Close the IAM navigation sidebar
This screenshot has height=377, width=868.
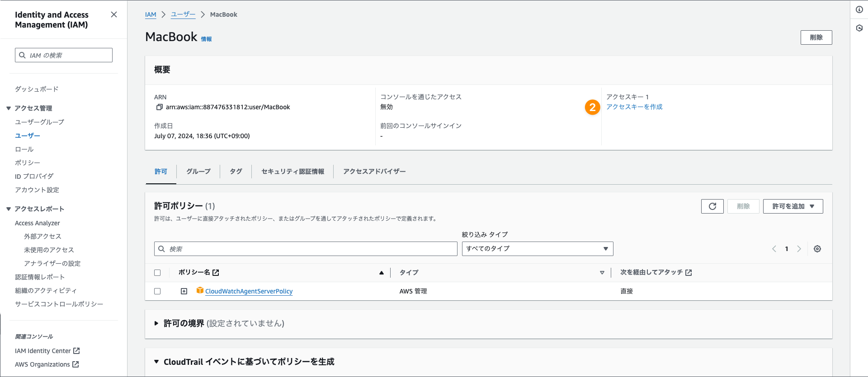tap(114, 14)
